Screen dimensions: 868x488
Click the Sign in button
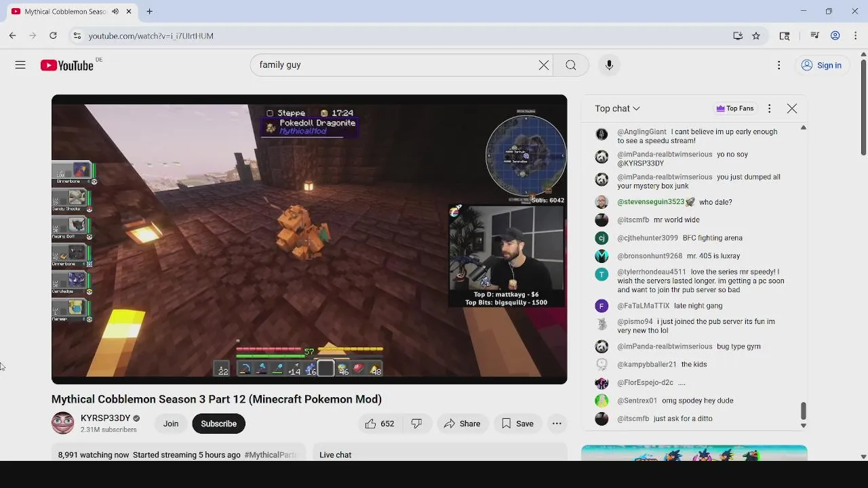821,65
